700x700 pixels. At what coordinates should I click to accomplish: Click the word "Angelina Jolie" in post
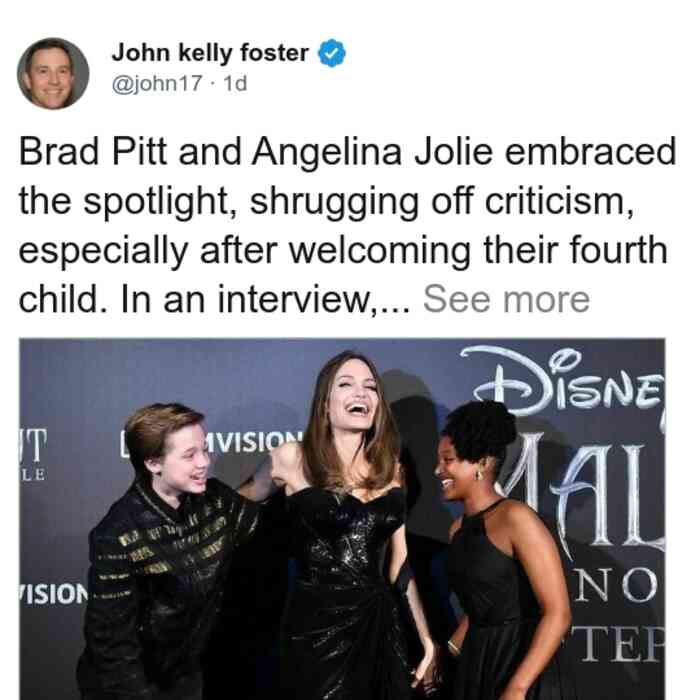[372, 152]
